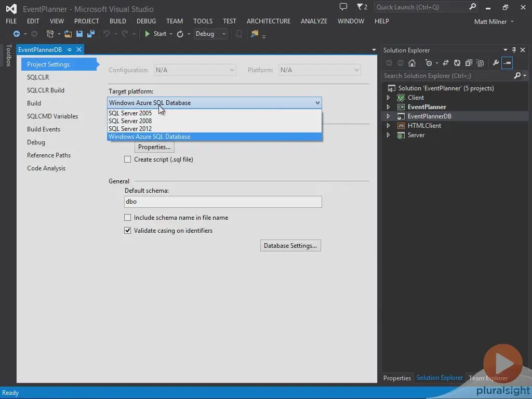Open the TOOLS menu
This screenshot has width=532, height=399.
point(203,21)
